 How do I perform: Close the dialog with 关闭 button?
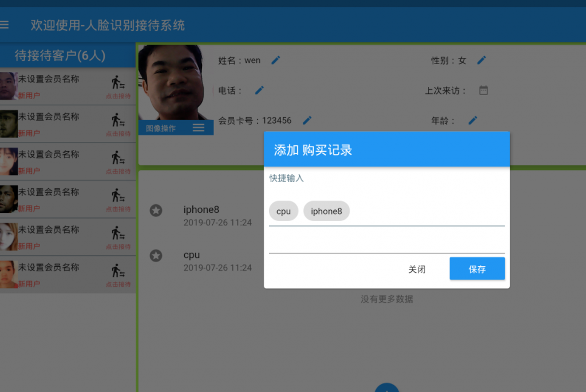[x=417, y=269]
